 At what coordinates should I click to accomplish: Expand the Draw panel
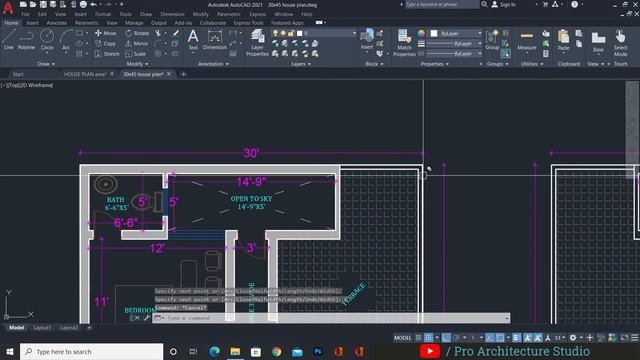[46, 64]
